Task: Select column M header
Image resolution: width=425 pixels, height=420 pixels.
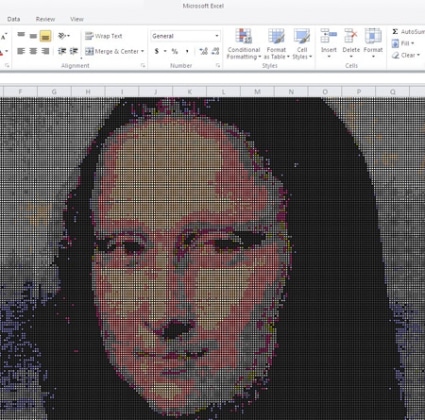Action: click(x=257, y=92)
